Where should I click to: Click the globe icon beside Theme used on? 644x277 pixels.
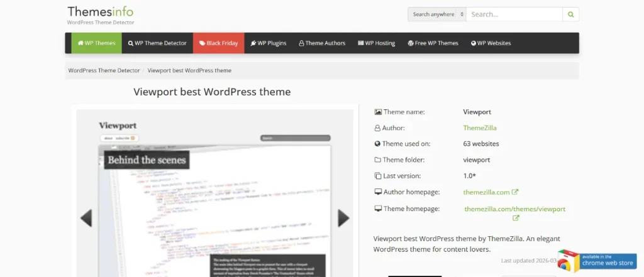[x=377, y=144]
